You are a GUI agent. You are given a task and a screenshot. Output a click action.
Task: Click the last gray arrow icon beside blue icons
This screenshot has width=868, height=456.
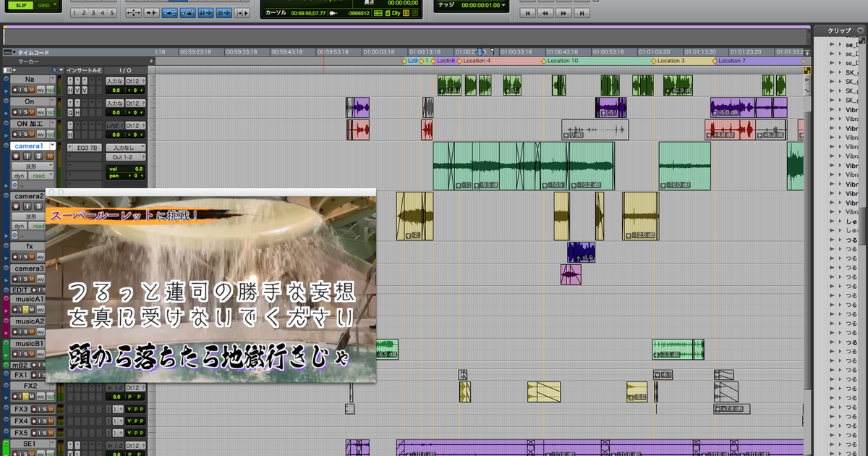[242, 13]
